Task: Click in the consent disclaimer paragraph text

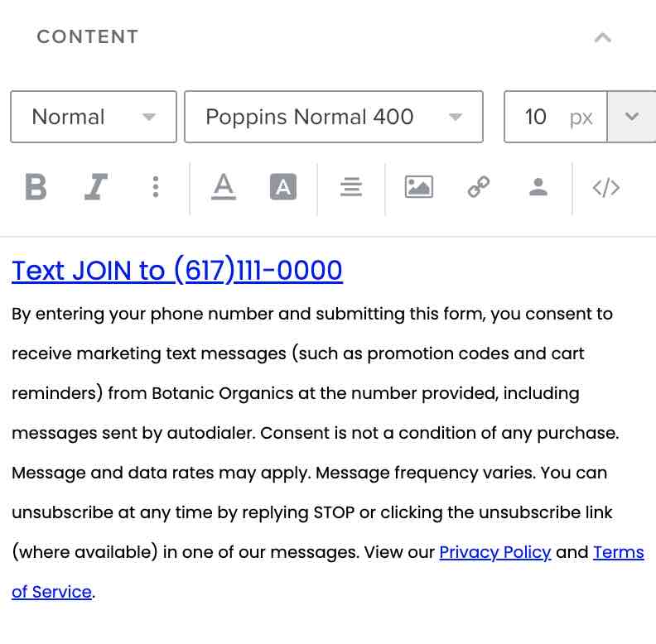Action: pyautogui.click(x=315, y=433)
